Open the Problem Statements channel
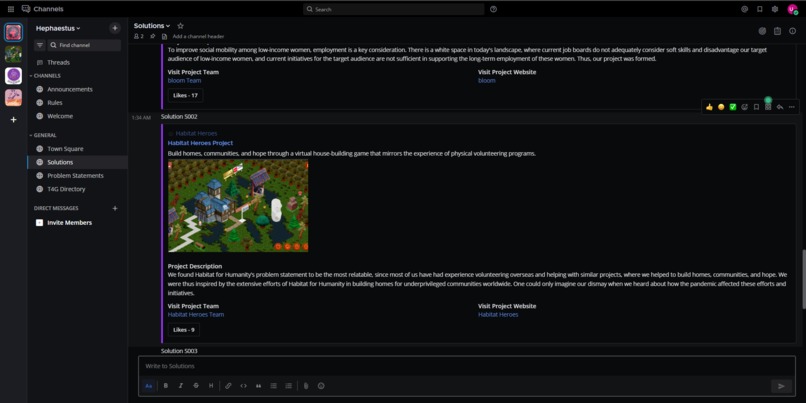This screenshot has width=806, height=403. 77,175
